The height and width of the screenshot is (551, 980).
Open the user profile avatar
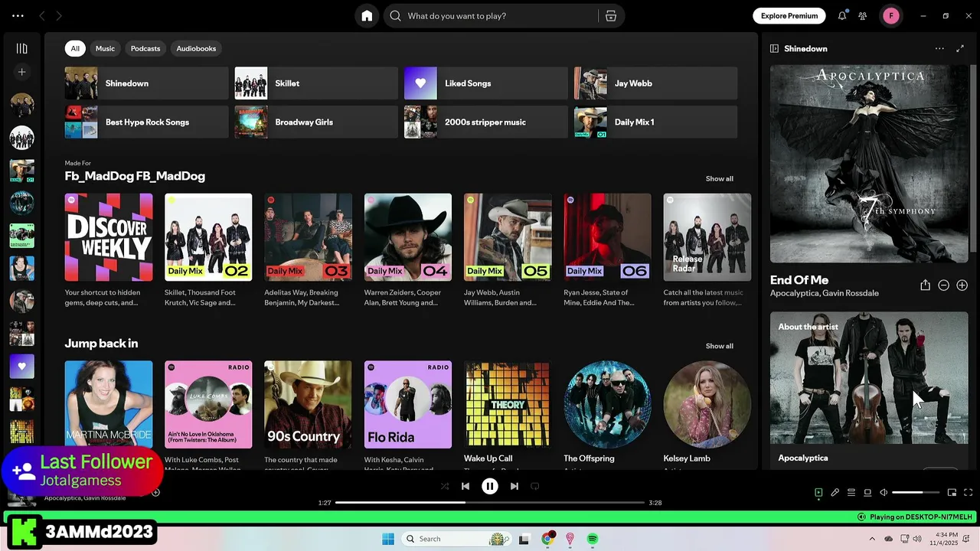point(891,16)
